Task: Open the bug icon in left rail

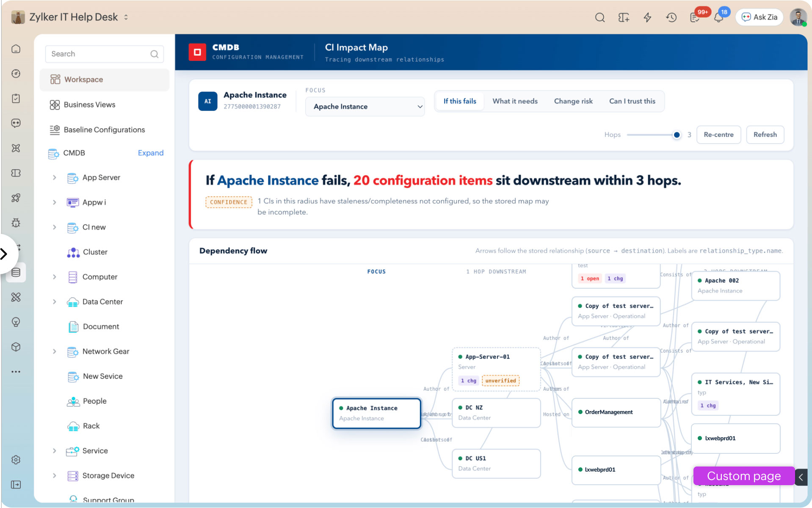Action: (x=16, y=223)
